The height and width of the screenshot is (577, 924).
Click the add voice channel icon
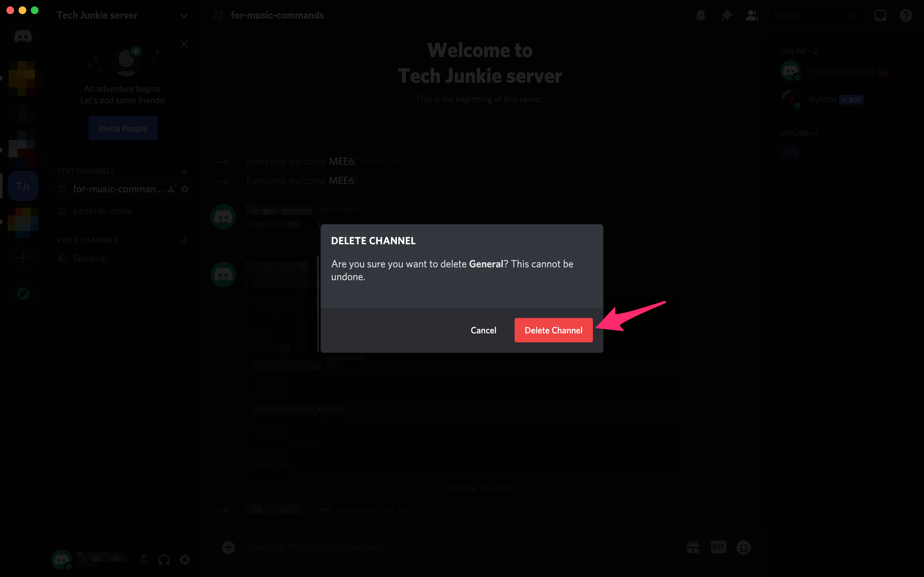pyautogui.click(x=184, y=240)
